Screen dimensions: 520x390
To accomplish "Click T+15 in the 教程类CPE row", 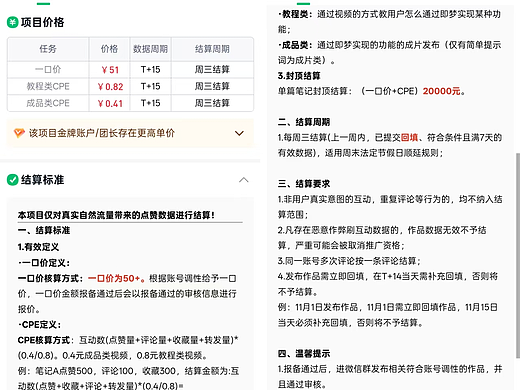I will tap(150, 86).
